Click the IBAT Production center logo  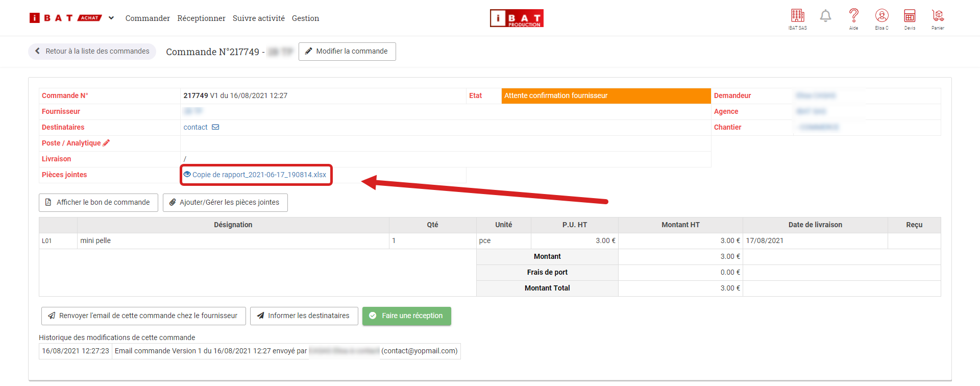[517, 18]
